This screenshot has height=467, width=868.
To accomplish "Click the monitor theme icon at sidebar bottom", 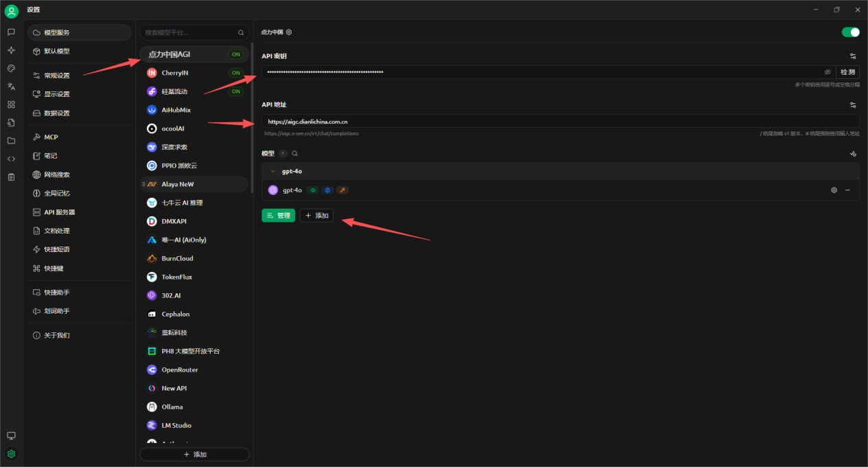I will [11, 436].
